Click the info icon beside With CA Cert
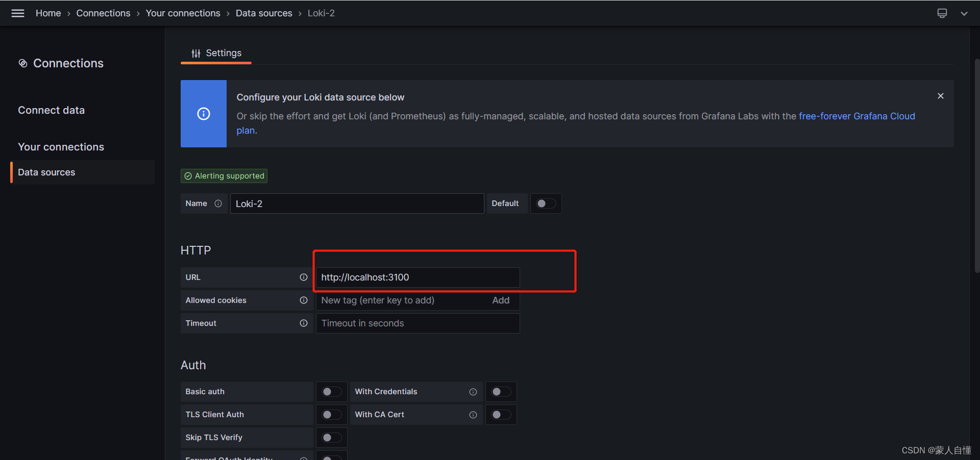 tap(473, 415)
